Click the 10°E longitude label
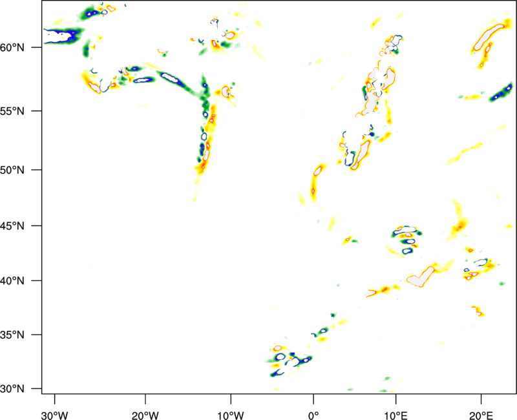 click(396, 415)
